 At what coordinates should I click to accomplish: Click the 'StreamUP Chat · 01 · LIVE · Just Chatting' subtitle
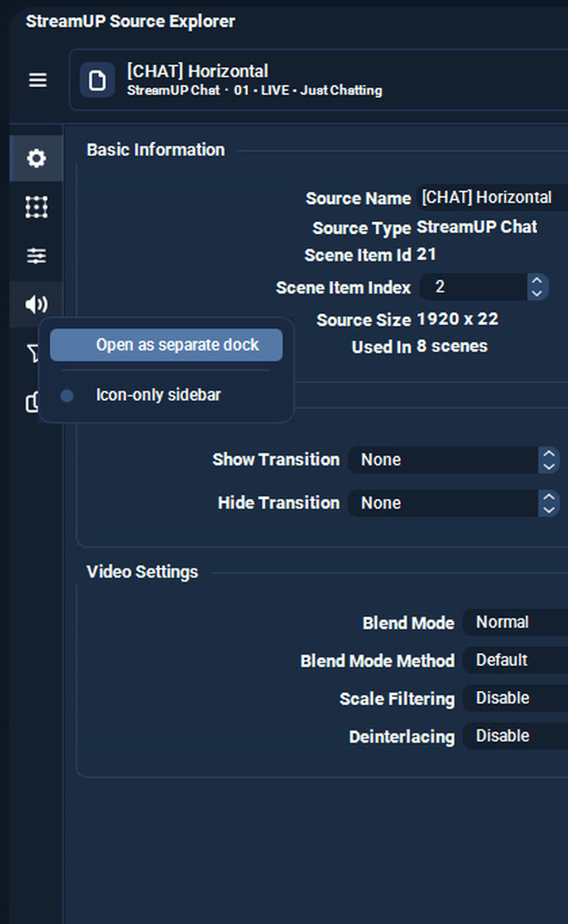[x=255, y=90]
